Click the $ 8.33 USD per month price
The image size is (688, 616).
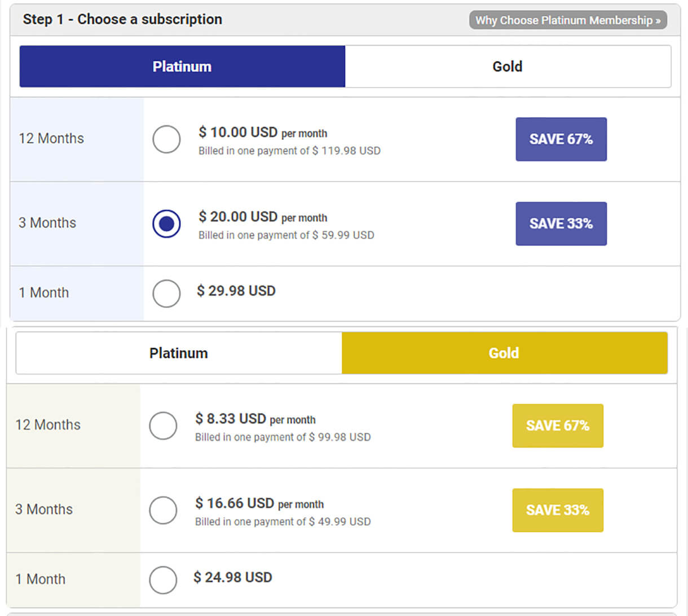point(255,419)
